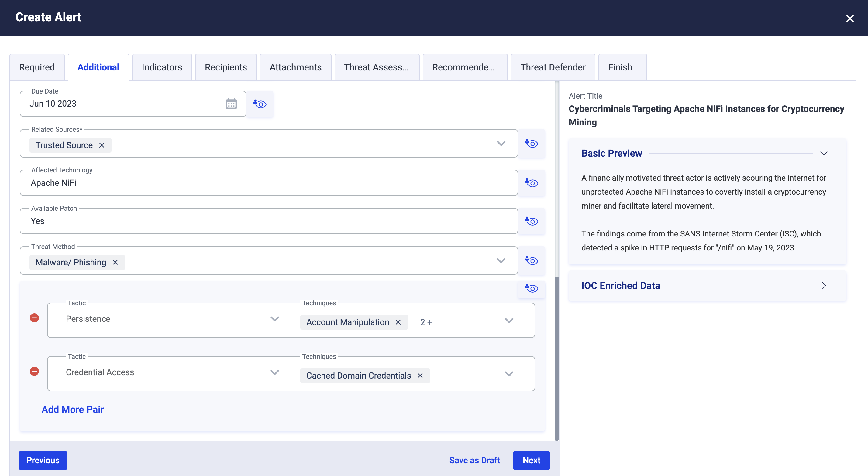Delete the Credential Access tactic pair
868x476 pixels.
pyautogui.click(x=34, y=371)
